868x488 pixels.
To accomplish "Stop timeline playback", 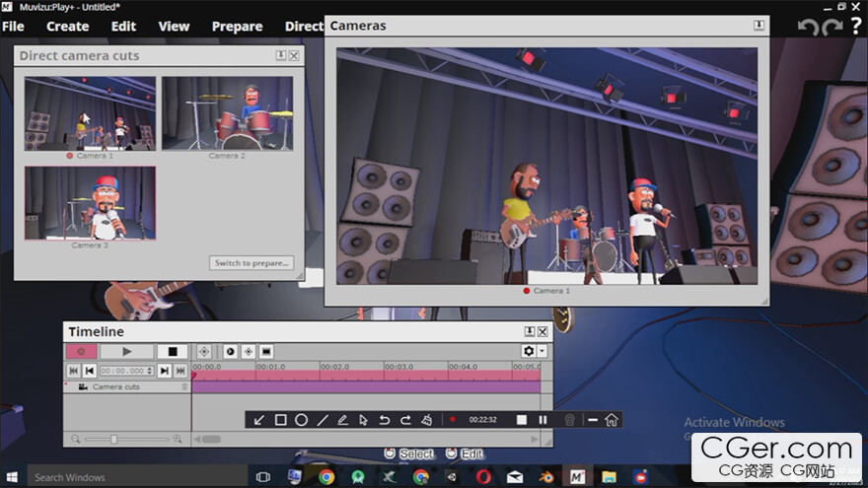I will click(173, 351).
